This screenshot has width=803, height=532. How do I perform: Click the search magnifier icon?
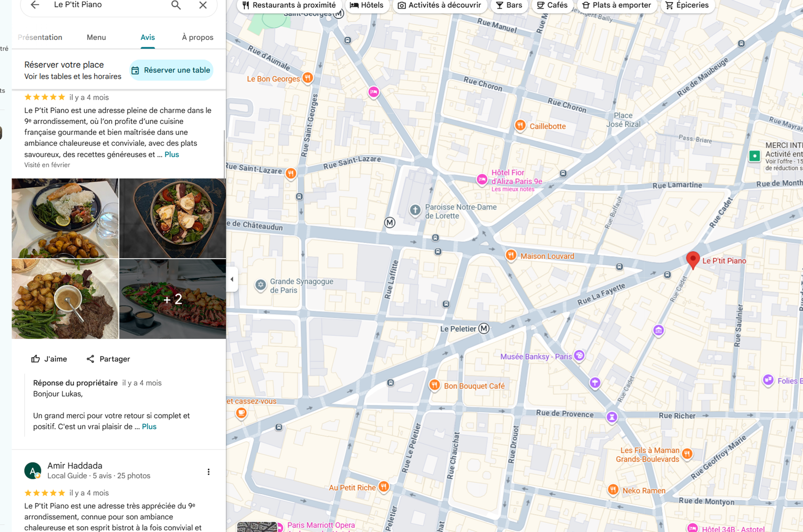tap(176, 5)
